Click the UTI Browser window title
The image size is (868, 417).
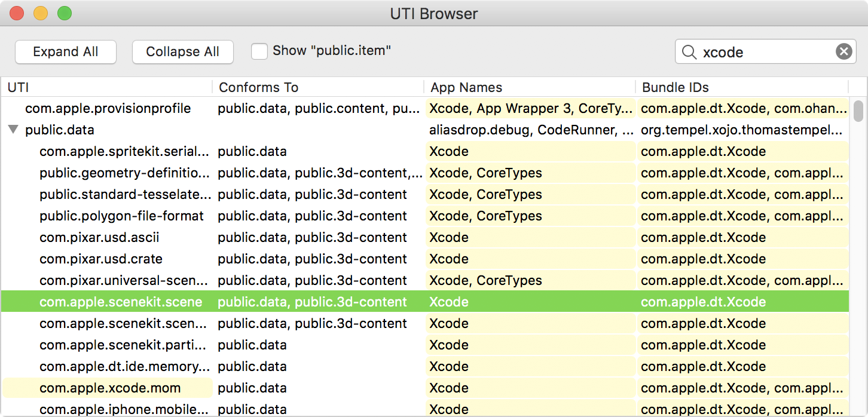click(434, 14)
